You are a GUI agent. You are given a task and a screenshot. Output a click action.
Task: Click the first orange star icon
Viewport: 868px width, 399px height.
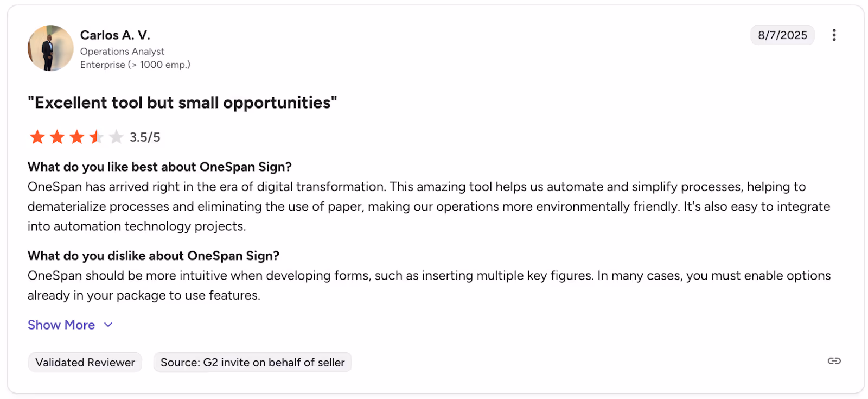coord(37,137)
